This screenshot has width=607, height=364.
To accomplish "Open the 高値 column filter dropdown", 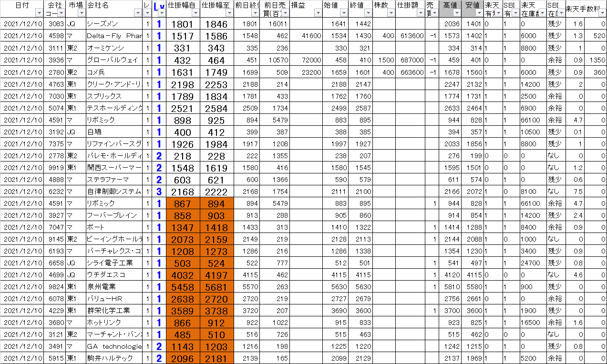I will pos(457,13).
